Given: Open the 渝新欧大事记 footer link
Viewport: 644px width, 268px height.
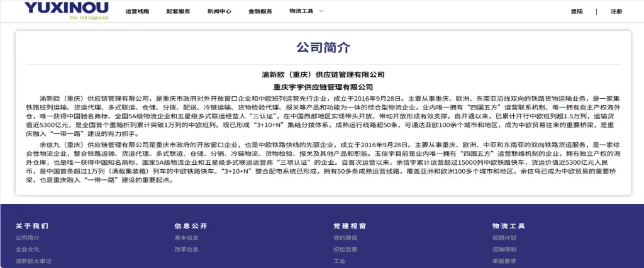Looking at the screenshot, I should (x=33, y=261).
